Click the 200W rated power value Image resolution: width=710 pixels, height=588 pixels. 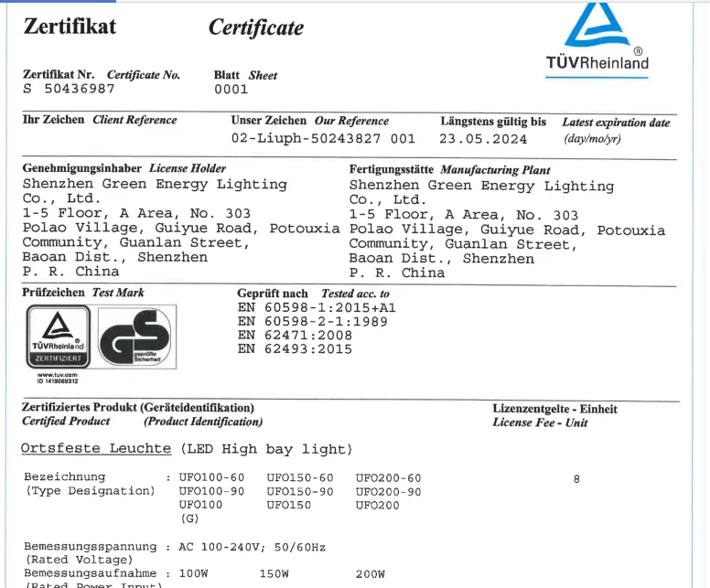(370, 573)
